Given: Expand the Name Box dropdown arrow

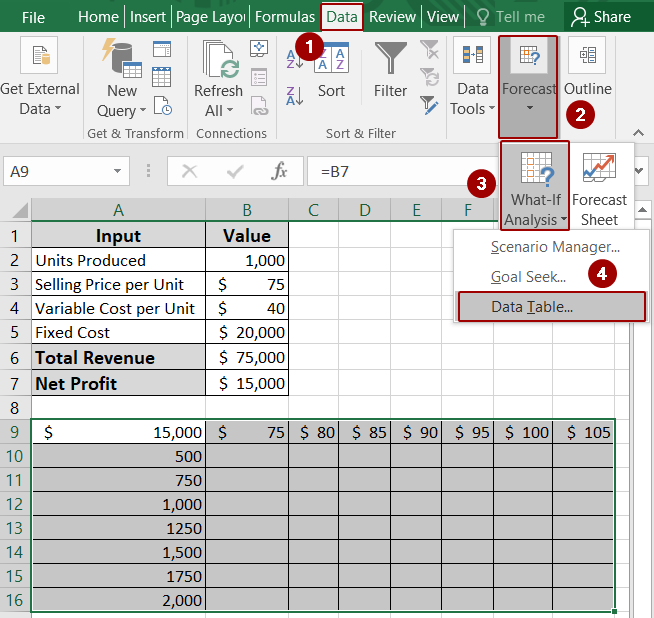Looking at the screenshot, I should [x=118, y=171].
